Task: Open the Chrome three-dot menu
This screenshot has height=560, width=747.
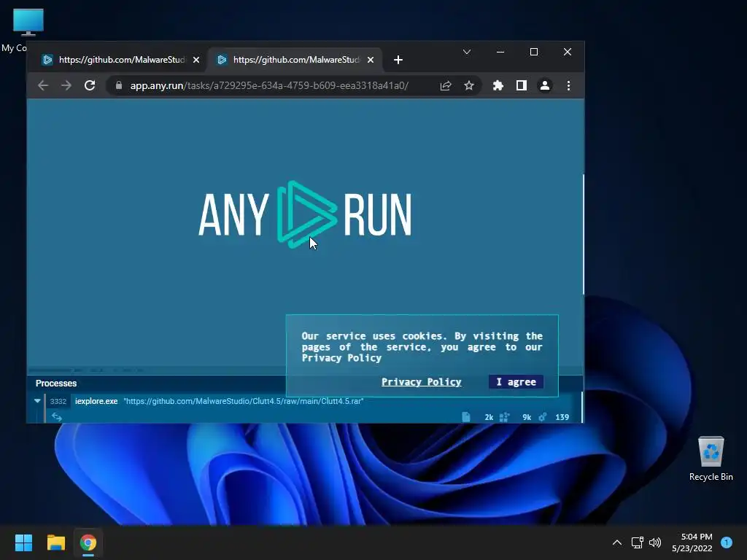Action: click(x=568, y=86)
